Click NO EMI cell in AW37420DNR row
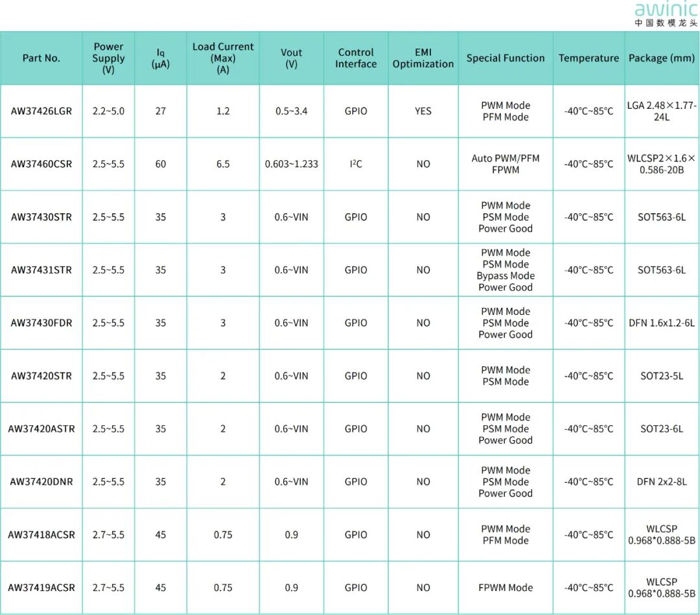This screenshot has height=615, width=700. [x=423, y=482]
